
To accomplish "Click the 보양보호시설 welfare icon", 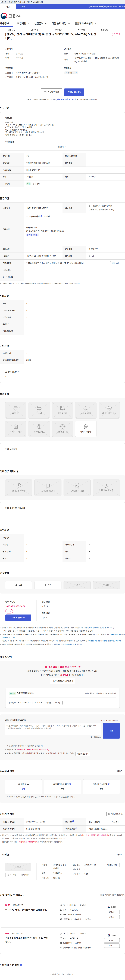I will point(62,429).
